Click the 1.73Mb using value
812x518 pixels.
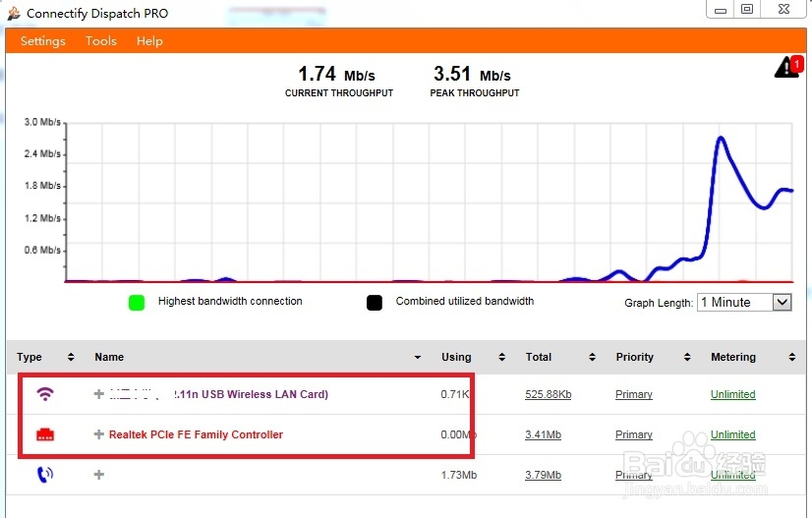(459, 475)
